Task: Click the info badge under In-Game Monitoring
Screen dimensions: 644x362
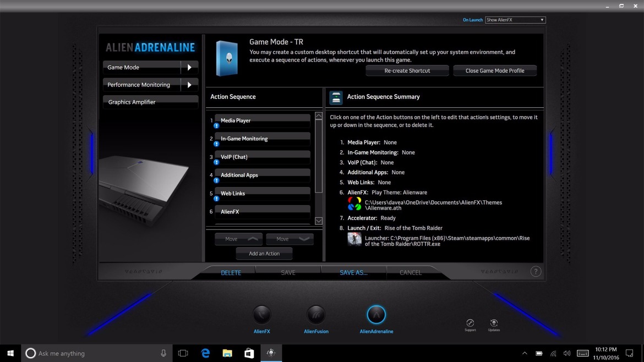Action: pos(216,144)
